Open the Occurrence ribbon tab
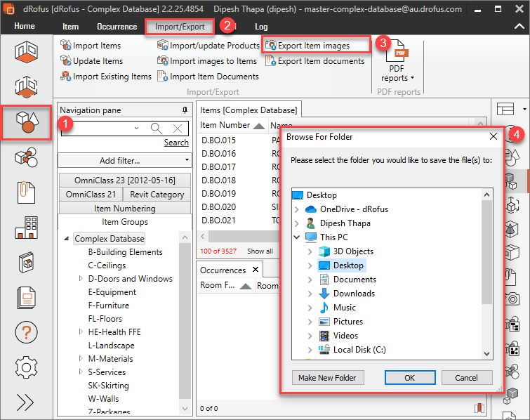 pos(117,27)
